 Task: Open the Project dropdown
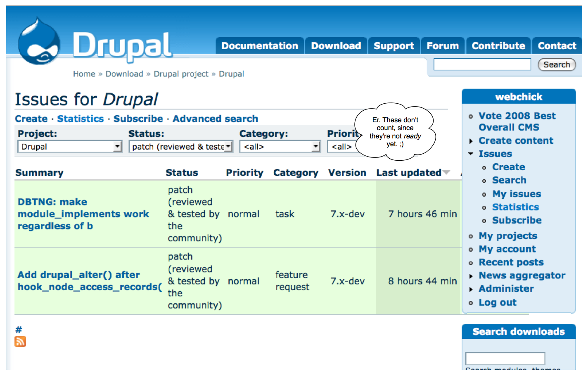click(70, 147)
